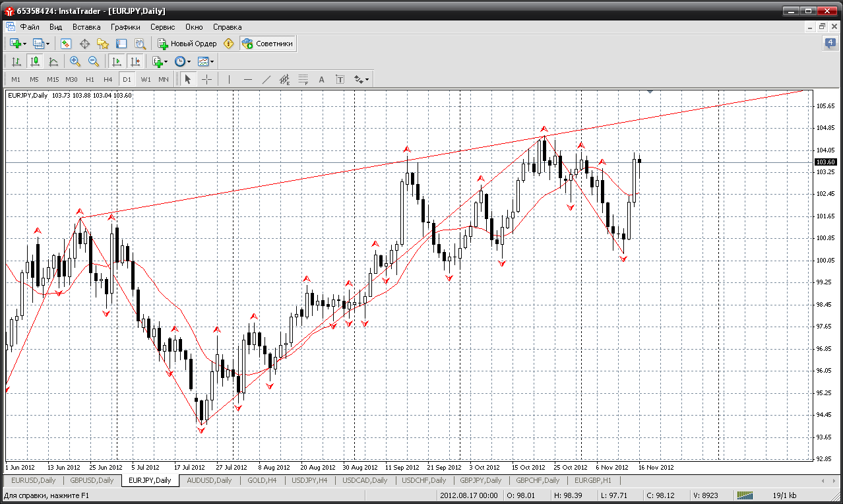
Task: Switch to M30 timeframe
Action: click(x=71, y=79)
